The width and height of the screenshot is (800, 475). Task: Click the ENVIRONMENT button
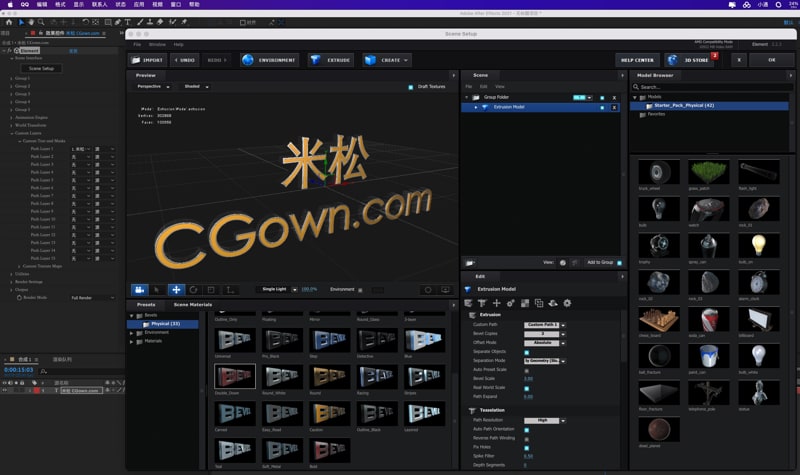coord(269,60)
